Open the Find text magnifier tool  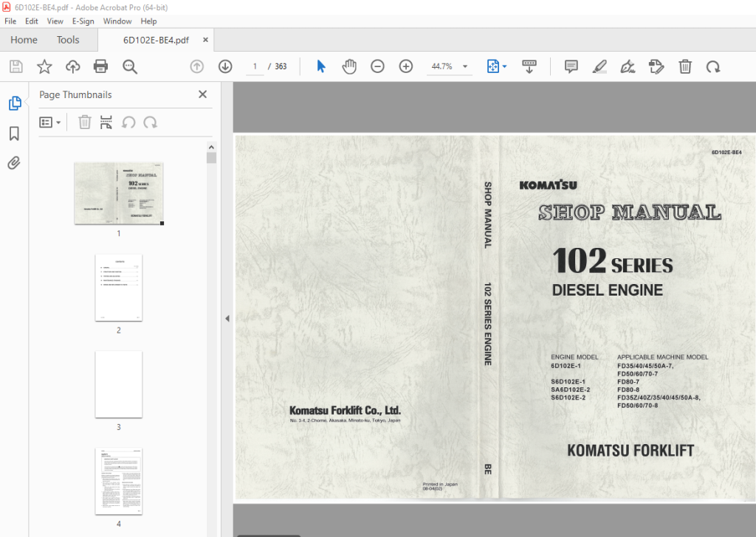pyautogui.click(x=130, y=66)
